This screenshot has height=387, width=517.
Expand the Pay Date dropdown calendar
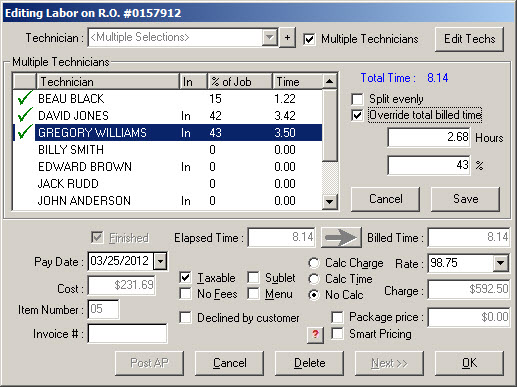160,261
